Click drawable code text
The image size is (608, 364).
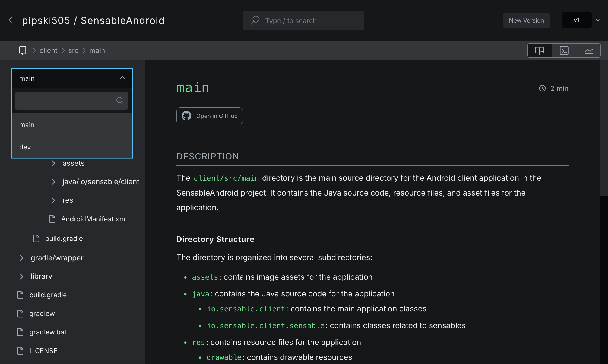(224, 357)
